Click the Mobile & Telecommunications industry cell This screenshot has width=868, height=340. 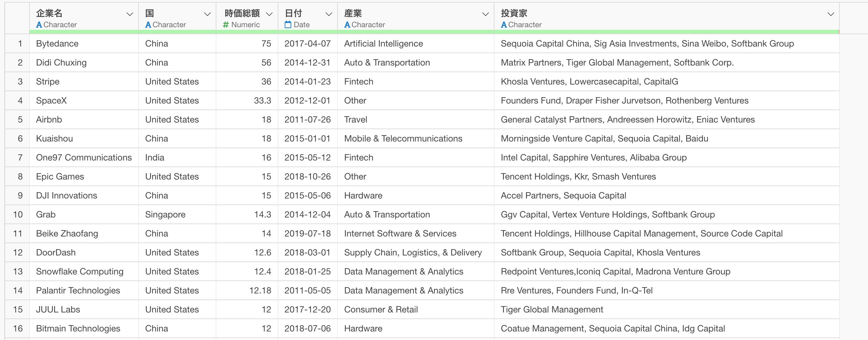[x=416, y=138]
